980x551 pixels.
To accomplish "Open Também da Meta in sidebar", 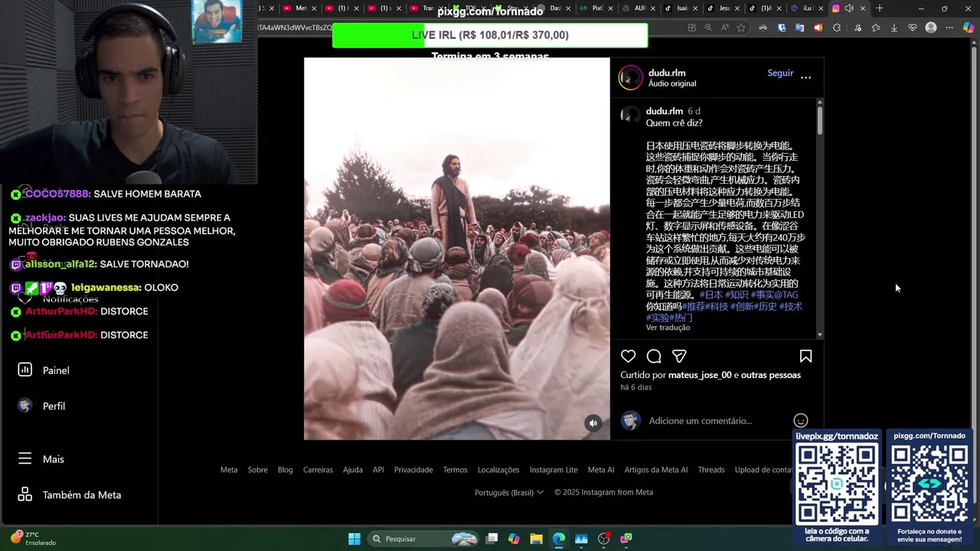I will [82, 495].
